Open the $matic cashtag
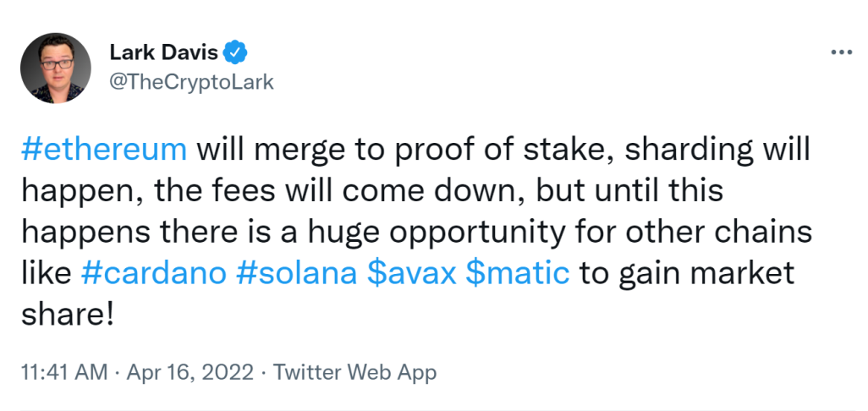The width and height of the screenshot is (868, 411). click(517, 273)
